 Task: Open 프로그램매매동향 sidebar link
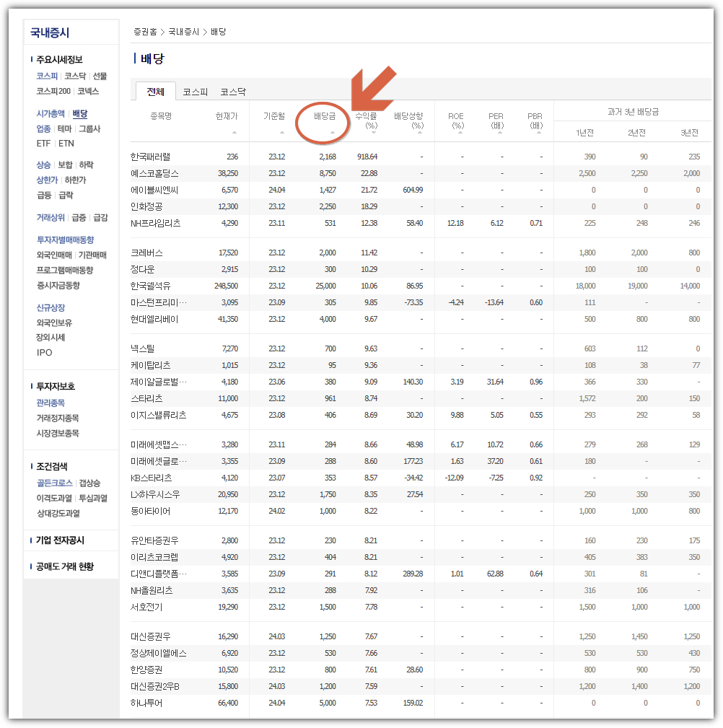click(65, 271)
